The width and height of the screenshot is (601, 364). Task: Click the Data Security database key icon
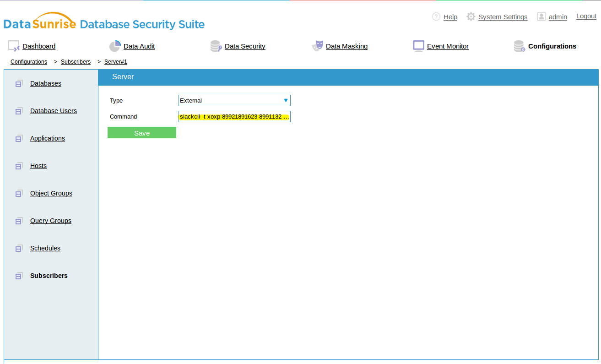(x=216, y=46)
